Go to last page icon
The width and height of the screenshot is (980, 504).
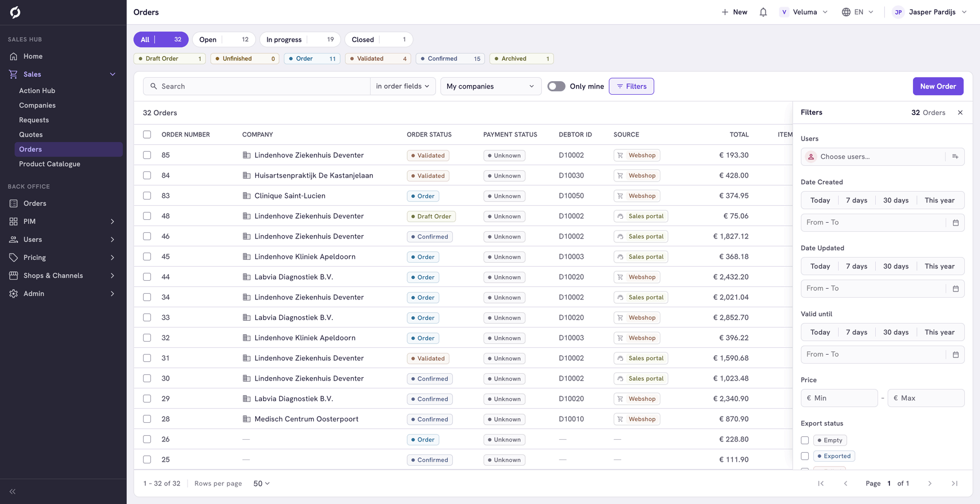[x=955, y=484]
